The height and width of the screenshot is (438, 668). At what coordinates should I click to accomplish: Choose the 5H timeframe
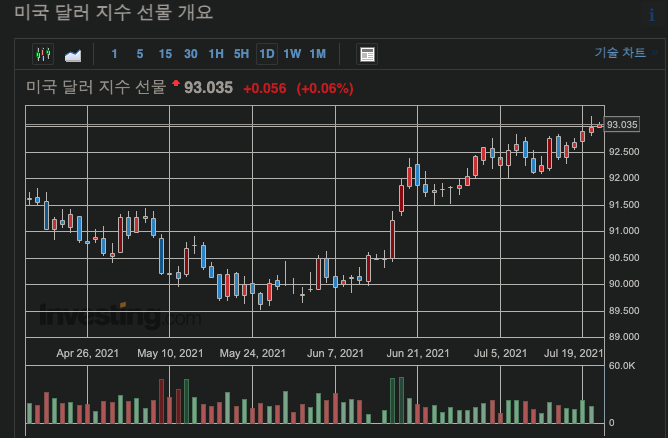242,54
